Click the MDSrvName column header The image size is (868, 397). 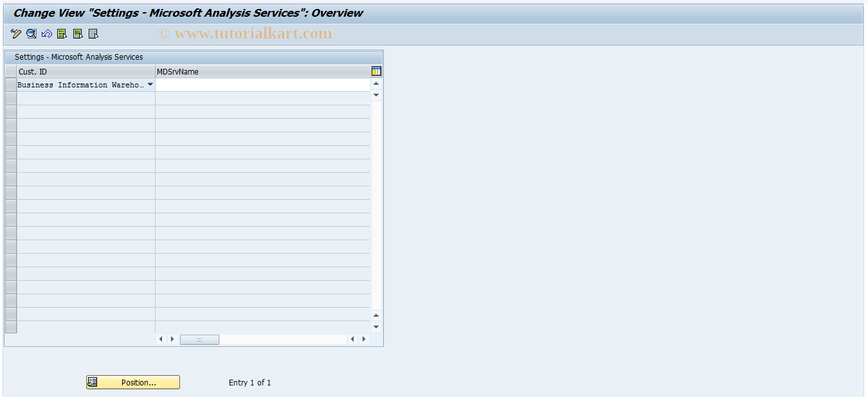(263, 71)
